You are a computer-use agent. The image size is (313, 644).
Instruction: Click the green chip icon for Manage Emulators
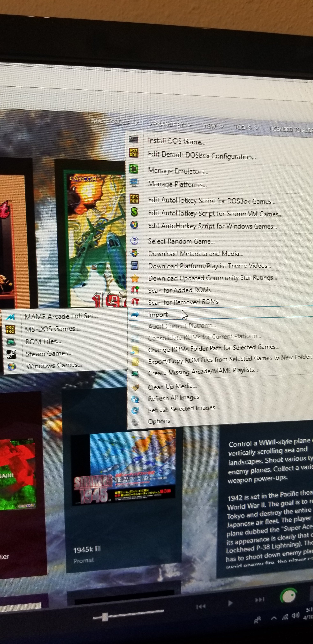tap(134, 169)
